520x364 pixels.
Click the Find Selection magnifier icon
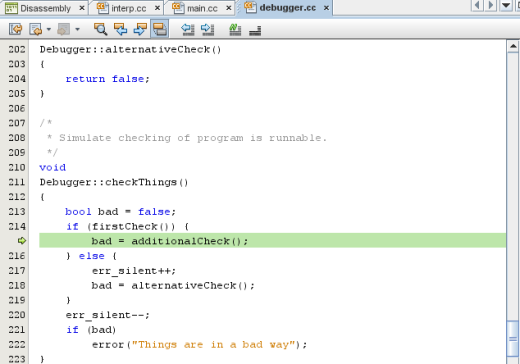coord(100,29)
